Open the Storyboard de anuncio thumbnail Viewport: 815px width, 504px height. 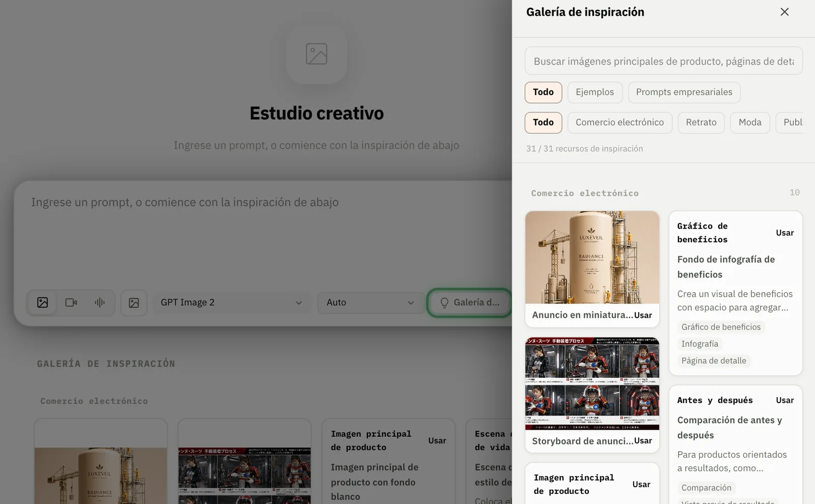[x=592, y=383]
